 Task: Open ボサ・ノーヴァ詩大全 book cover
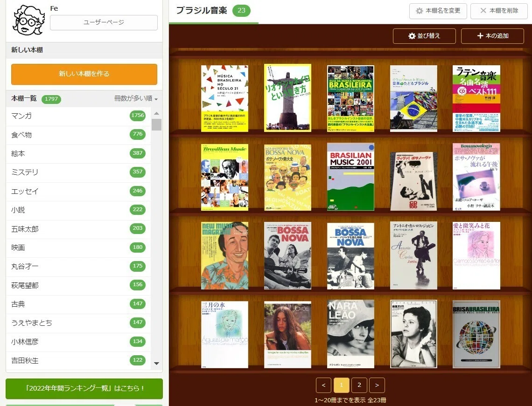(x=288, y=178)
